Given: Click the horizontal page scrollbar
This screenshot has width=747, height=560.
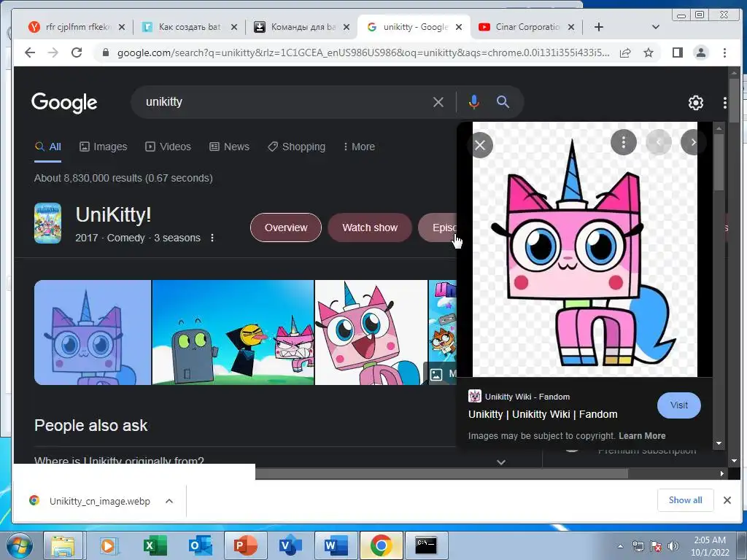Looking at the screenshot, I should click(x=441, y=473).
